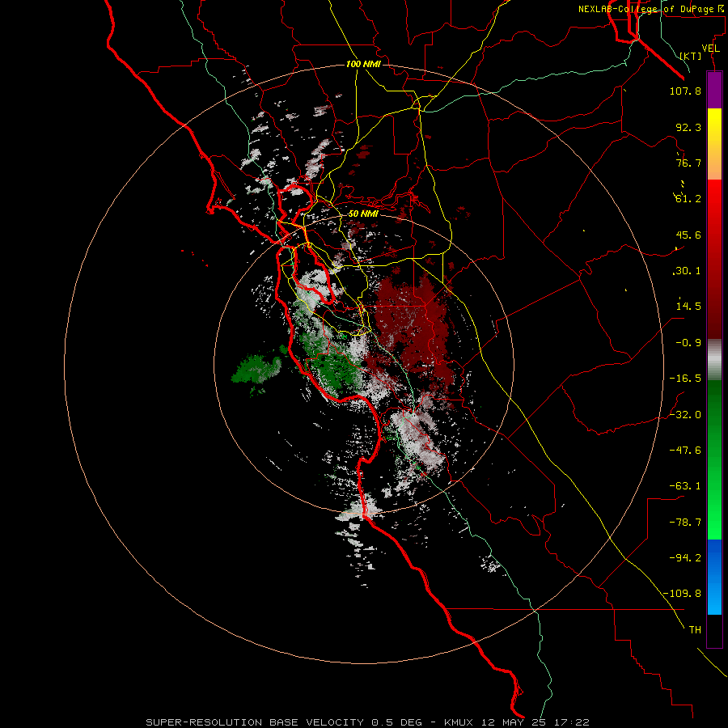Viewport: 728px width, 728px height.
Task: Click the 14.5 velocity scale value
Action: (x=688, y=307)
